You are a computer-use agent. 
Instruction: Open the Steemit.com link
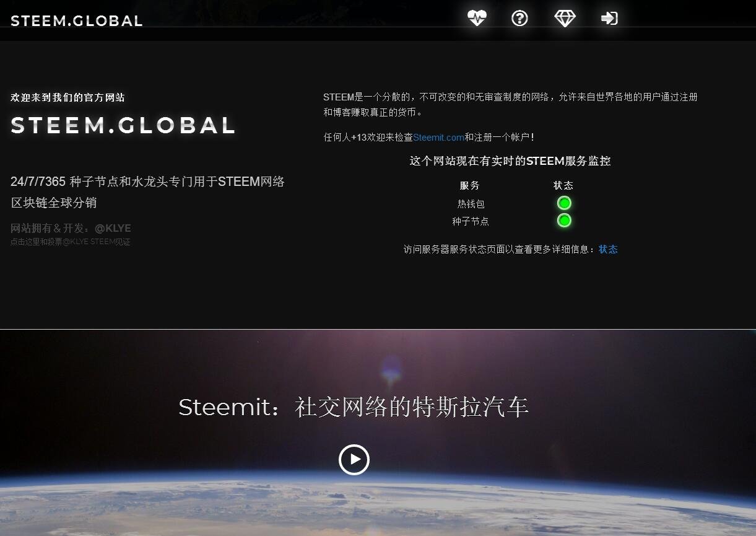438,138
